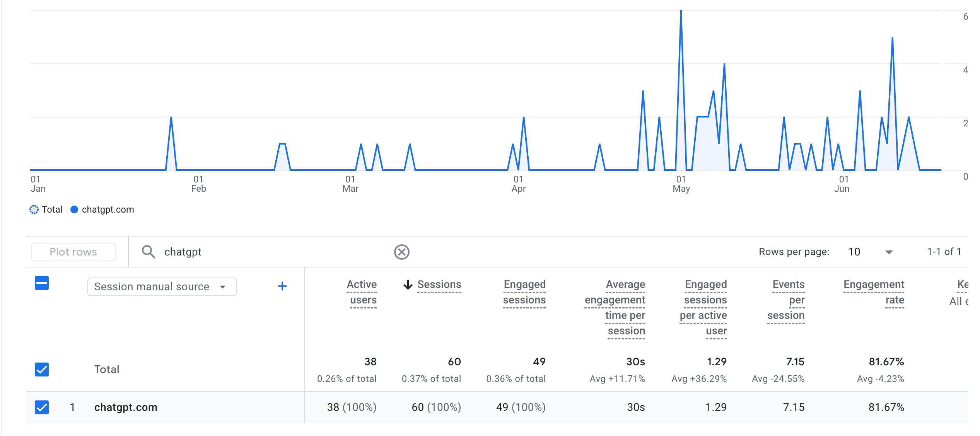Uncheck the Total row checkbox

point(42,370)
